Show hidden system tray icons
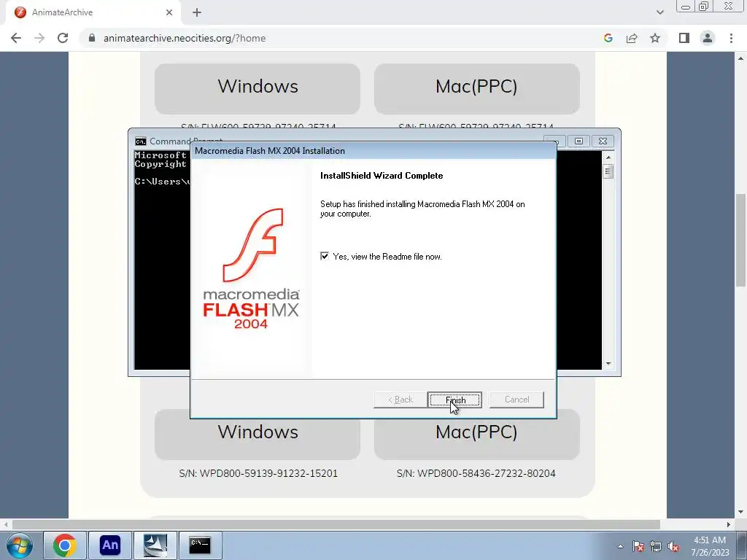This screenshot has height=560, width=747. coord(620,546)
